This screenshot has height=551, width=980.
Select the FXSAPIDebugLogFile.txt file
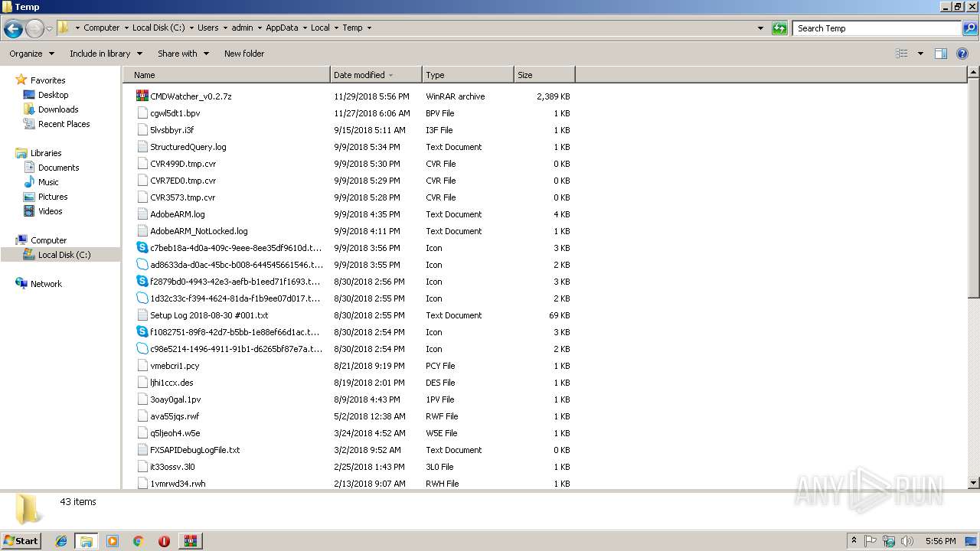pos(194,450)
